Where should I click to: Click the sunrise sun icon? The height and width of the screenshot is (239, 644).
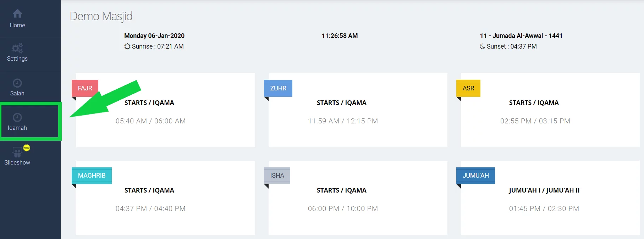click(x=127, y=46)
